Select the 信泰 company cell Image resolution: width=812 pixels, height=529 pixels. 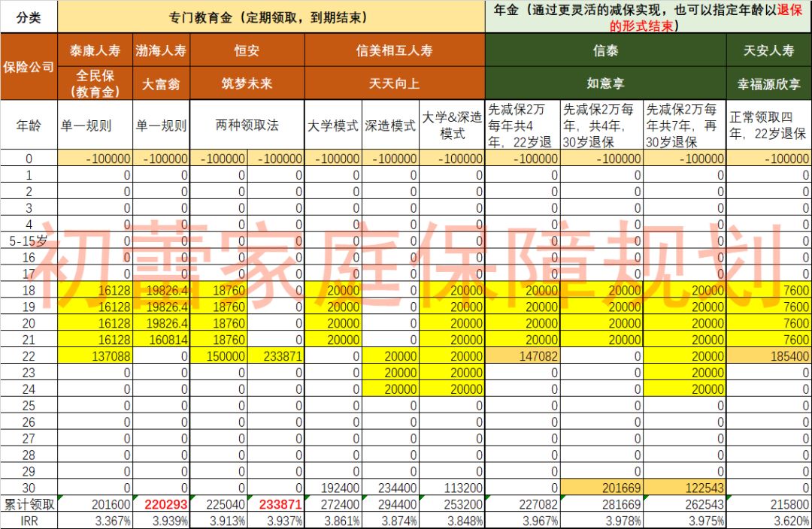click(606, 50)
